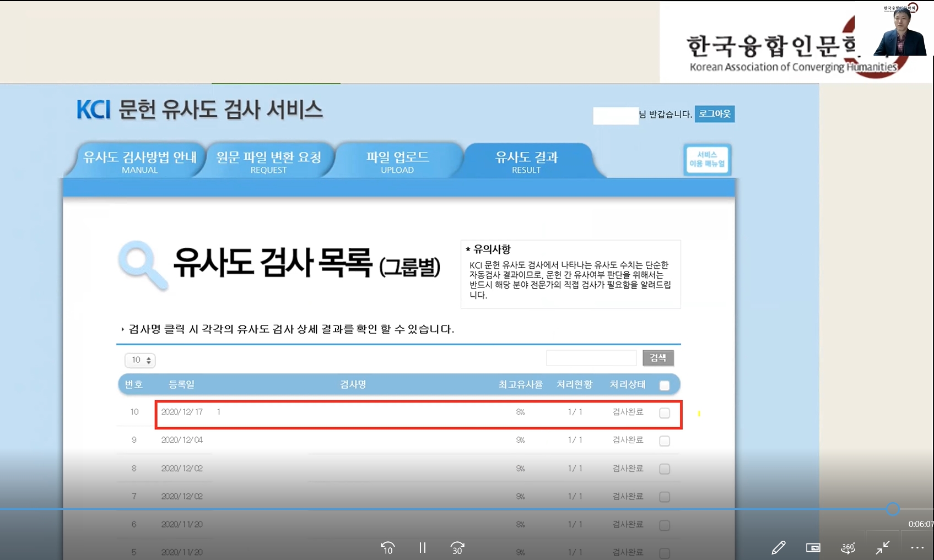Check the box for row 10

click(665, 413)
